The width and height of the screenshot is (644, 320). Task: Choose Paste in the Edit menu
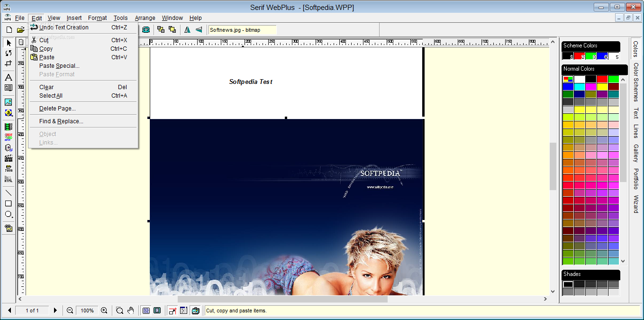pos(83,57)
